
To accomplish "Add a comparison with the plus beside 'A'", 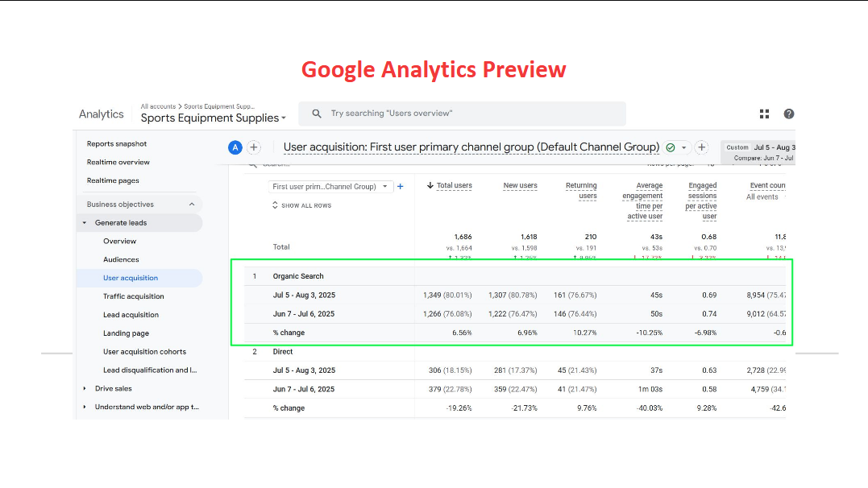I will click(254, 147).
